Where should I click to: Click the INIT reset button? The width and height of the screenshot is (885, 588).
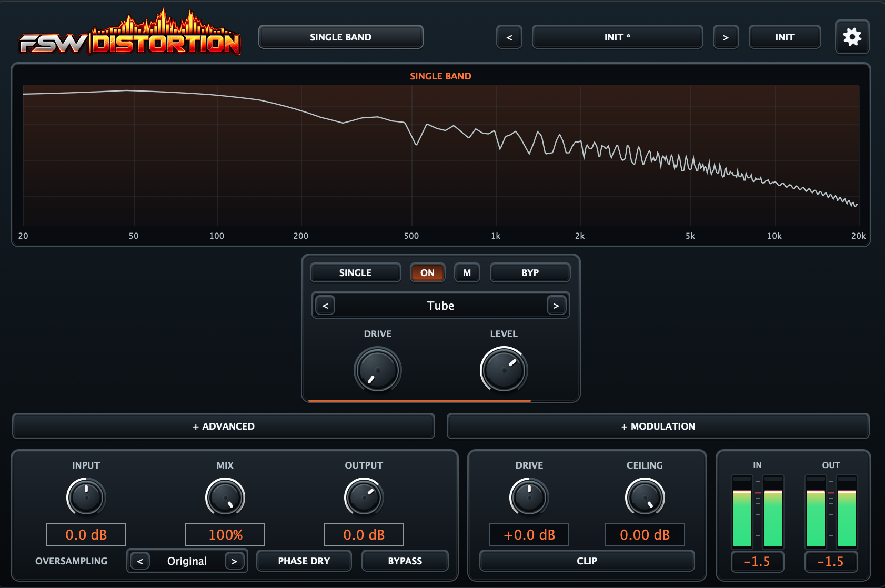click(x=785, y=37)
